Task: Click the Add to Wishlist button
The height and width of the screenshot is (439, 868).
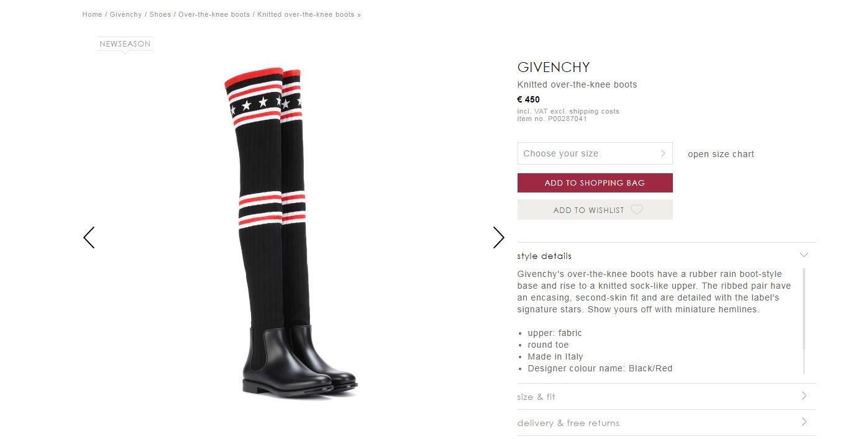Action: click(x=595, y=210)
